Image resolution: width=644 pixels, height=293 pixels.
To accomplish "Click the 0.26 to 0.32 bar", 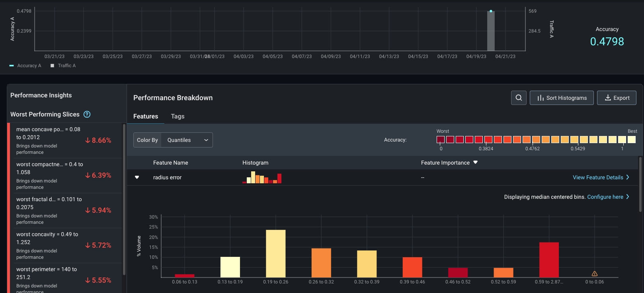I will [321, 263].
